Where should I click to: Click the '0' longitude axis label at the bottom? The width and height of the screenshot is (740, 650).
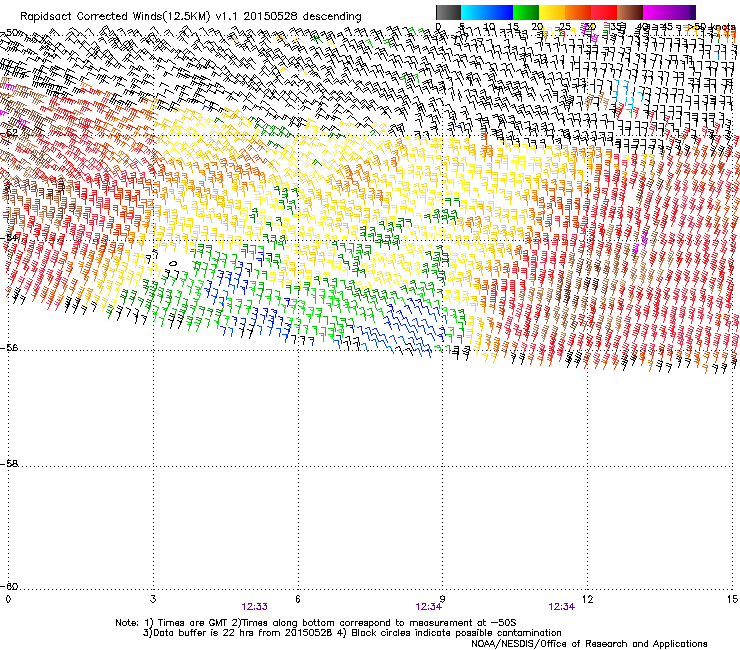[x=8, y=599]
